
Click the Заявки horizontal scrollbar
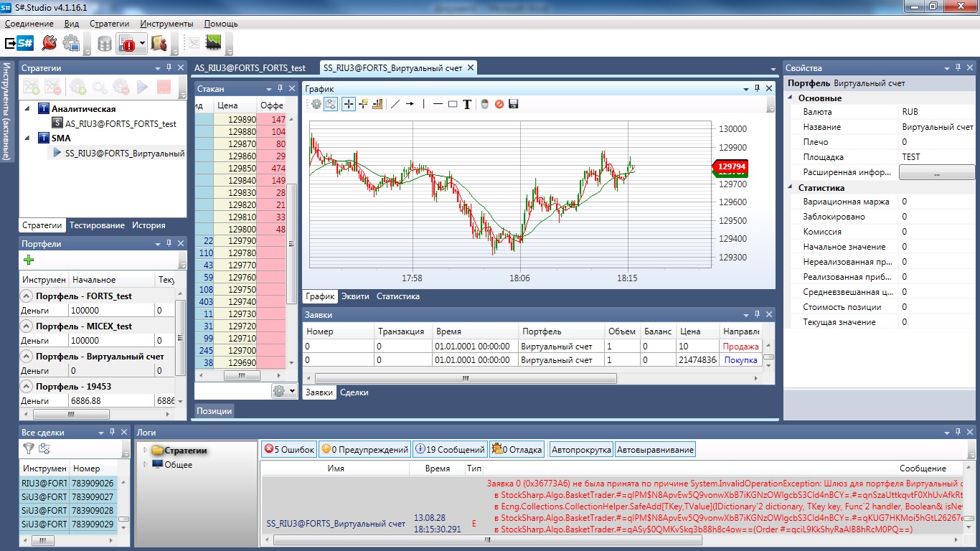click(x=465, y=378)
